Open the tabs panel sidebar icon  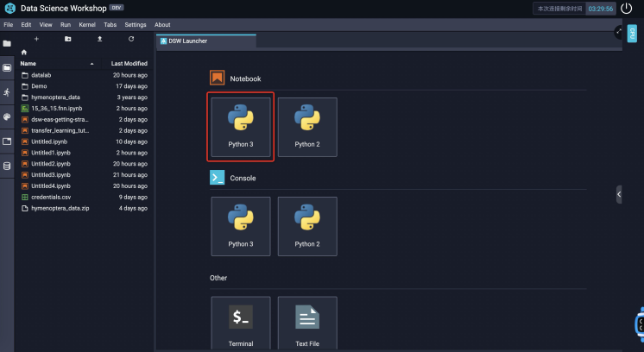tap(7, 141)
